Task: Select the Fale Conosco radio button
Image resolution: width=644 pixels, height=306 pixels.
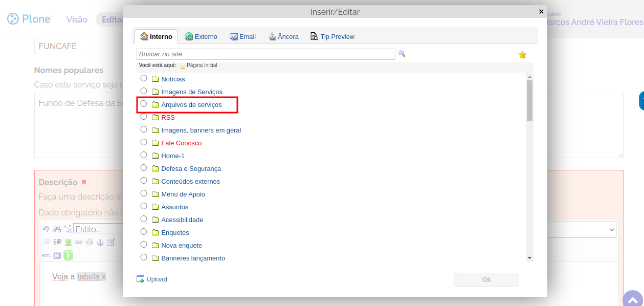Action: [144, 142]
